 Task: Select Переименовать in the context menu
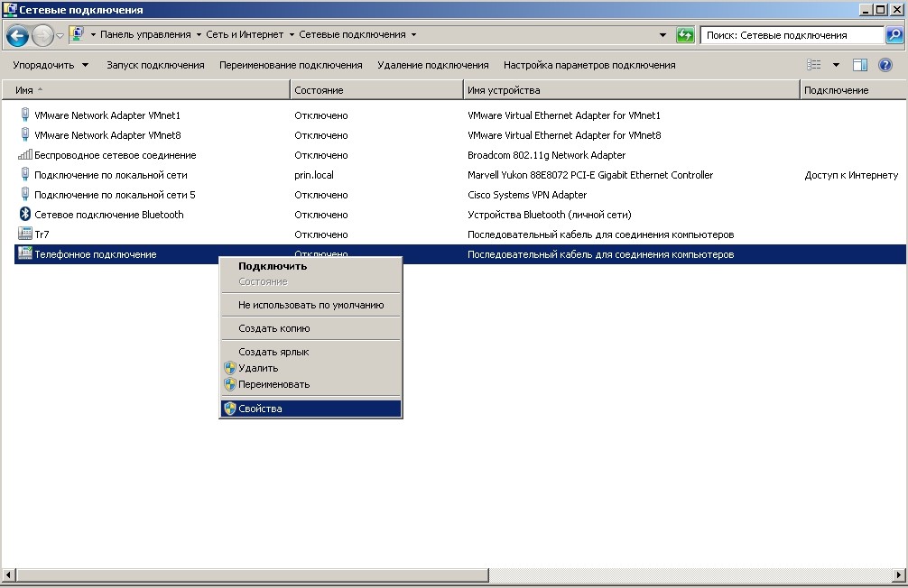click(x=311, y=384)
